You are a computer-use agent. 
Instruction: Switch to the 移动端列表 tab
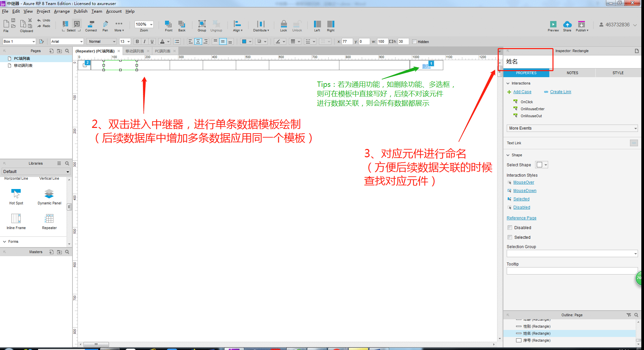(x=135, y=51)
